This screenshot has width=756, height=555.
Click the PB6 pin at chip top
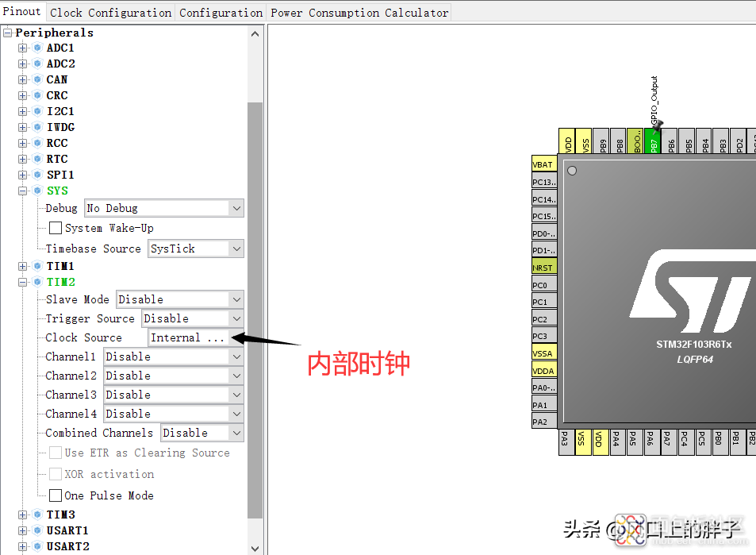(670, 141)
